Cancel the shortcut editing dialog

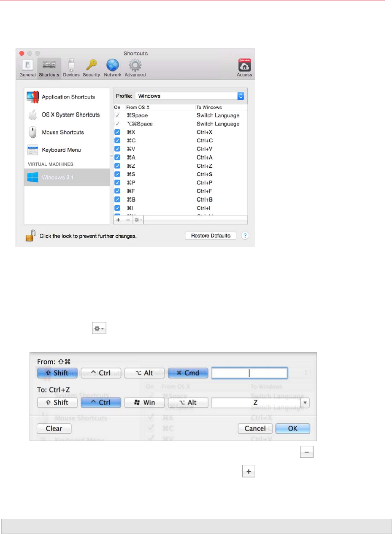pos(255,428)
